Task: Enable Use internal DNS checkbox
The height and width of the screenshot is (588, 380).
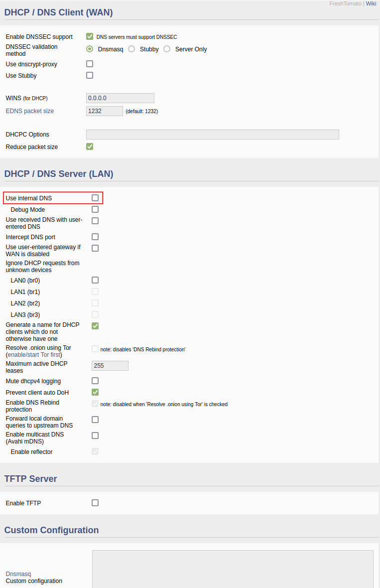Action: [95, 198]
